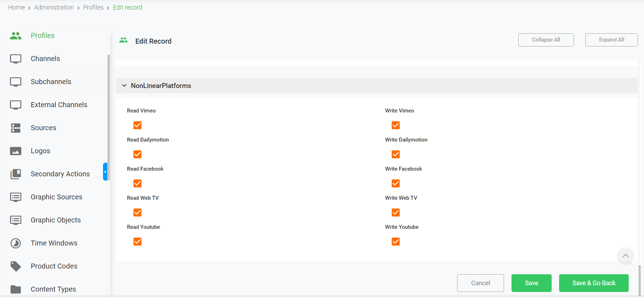The height and width of the screenshot is (298, 644).
Task: Click the Edit Record people icon
Action: click(x=123, y=40)
